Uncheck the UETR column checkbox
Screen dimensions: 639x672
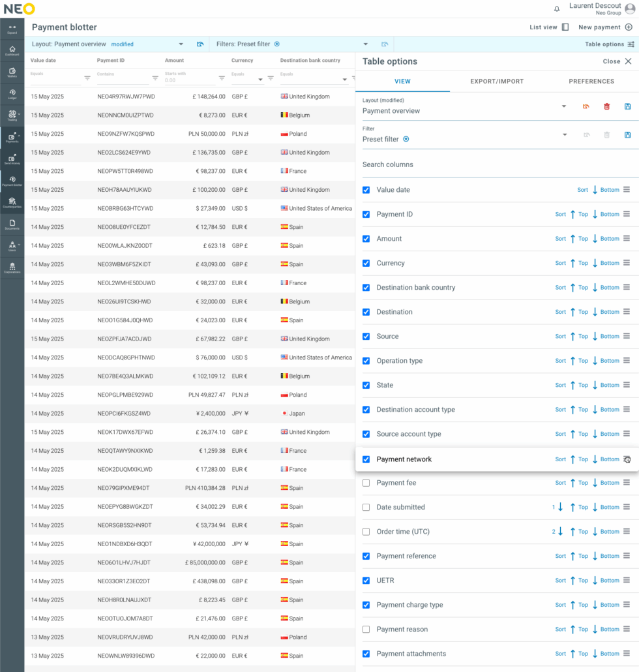coord(366,581)
